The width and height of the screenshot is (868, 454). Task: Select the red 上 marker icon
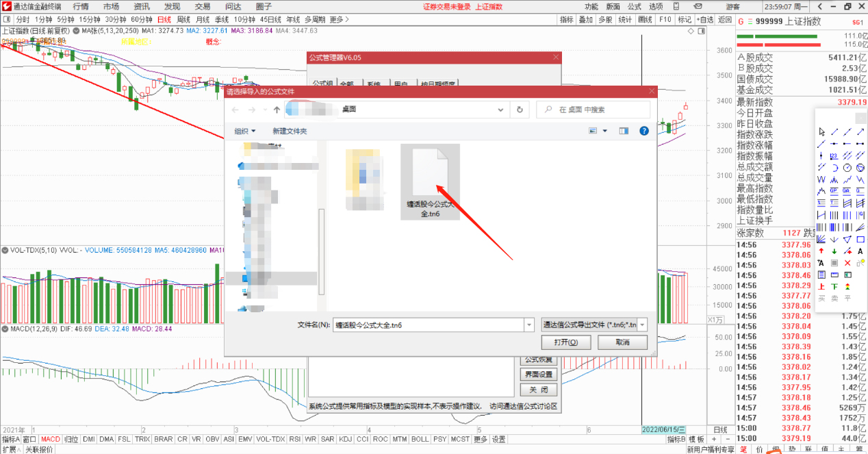(x=821, y=286)
